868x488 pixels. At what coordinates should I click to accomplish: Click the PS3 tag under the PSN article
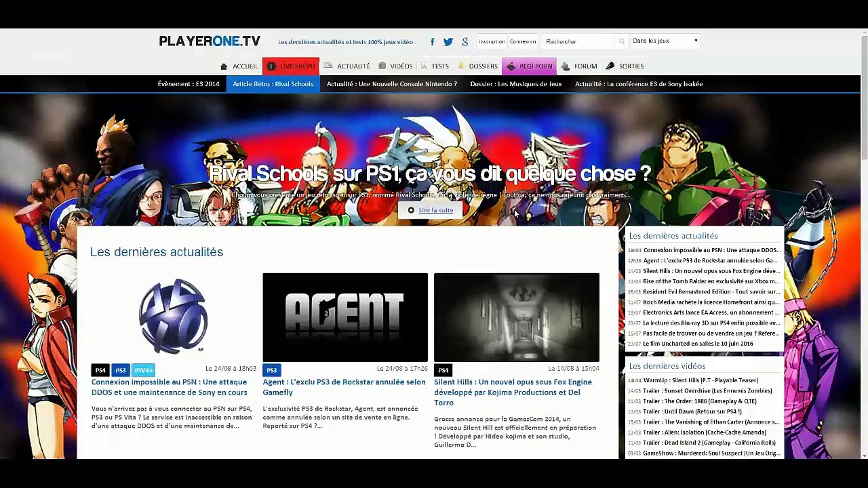[120, 370]
